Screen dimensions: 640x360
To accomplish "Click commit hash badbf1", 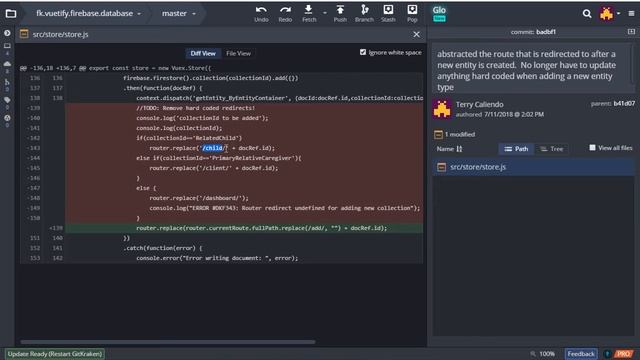I will tap(546, 32).
